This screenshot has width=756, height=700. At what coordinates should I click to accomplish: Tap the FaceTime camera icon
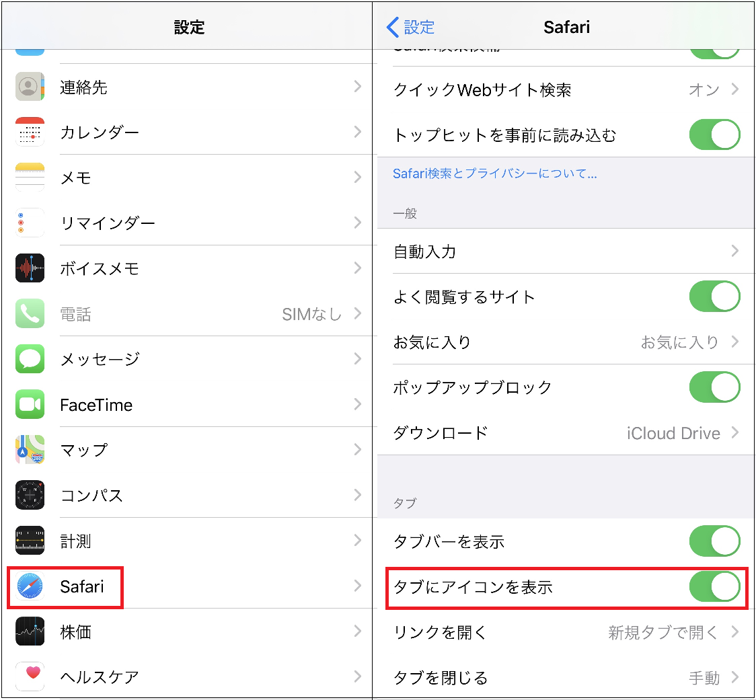tap(30, 405)
